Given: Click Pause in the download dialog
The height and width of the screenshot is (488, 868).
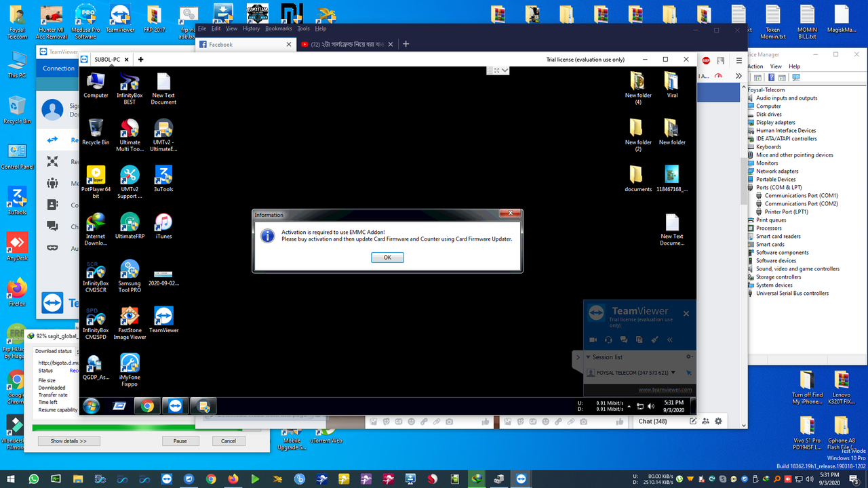Looking at the screenshot, I should (180, 441).
